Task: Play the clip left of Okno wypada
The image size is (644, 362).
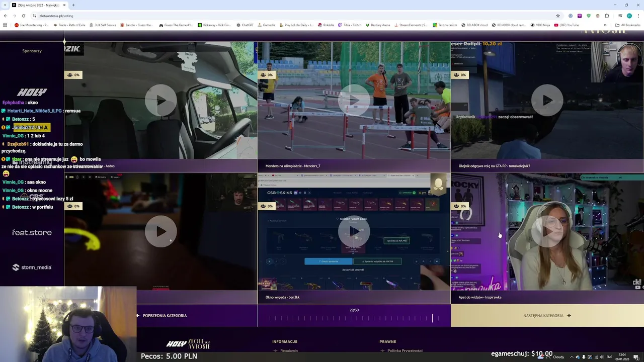Action: coord(160,231)
